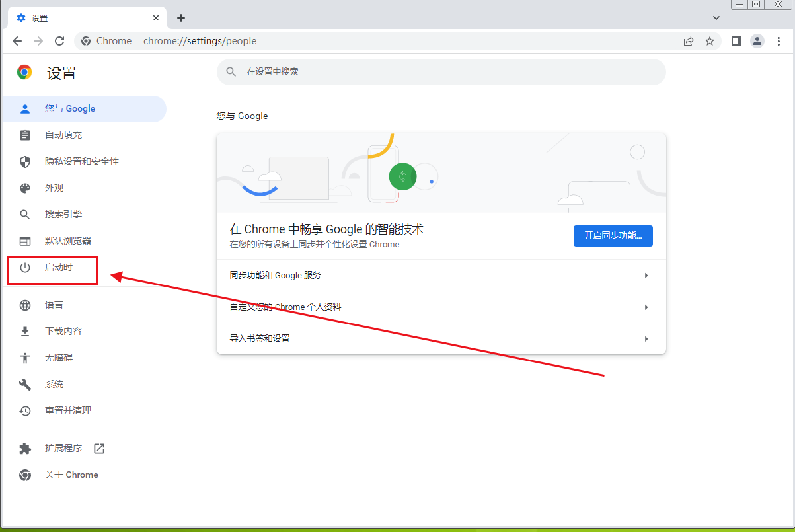Viewport: 795px width, 532px height.
Task: Expand 导入书签和设置
Action: coord(441,338)
